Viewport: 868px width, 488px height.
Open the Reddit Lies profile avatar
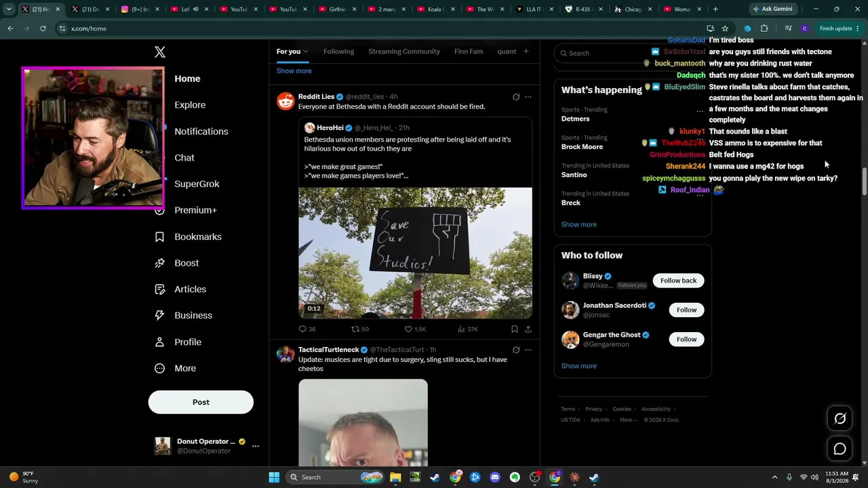285,101
